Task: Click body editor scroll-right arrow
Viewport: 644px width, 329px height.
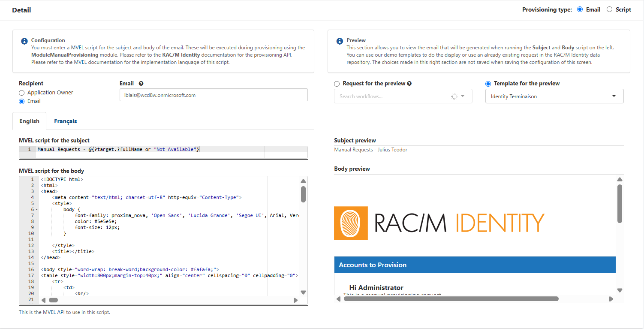Action: [295, 300]
